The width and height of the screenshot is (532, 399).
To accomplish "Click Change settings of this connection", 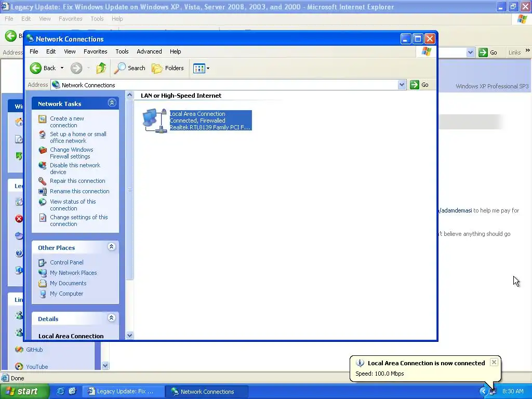I will click(79, 220).
